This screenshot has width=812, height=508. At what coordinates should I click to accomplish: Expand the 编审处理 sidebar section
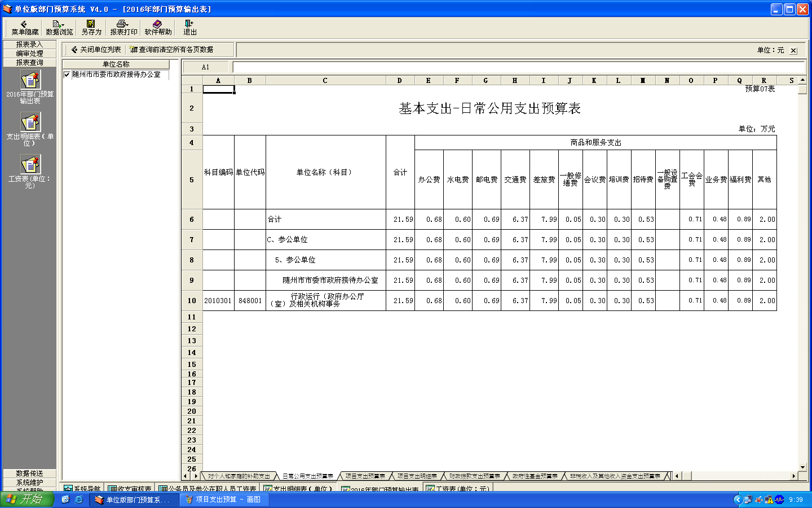30,54
